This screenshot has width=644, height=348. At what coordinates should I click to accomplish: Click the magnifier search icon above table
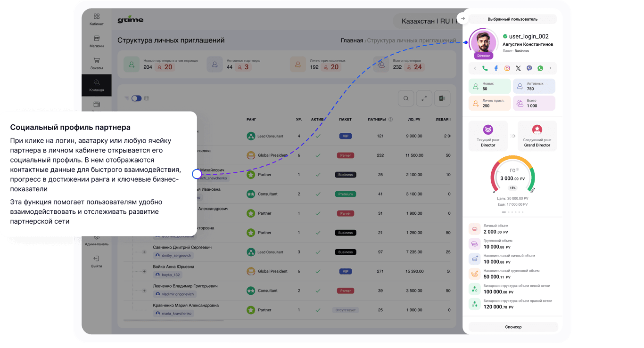click(x=406, y=98)
